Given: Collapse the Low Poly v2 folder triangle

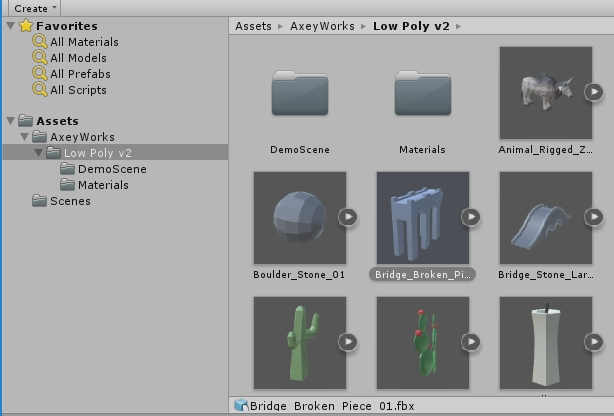Looking at the screenshot, I should click(38, 153).
